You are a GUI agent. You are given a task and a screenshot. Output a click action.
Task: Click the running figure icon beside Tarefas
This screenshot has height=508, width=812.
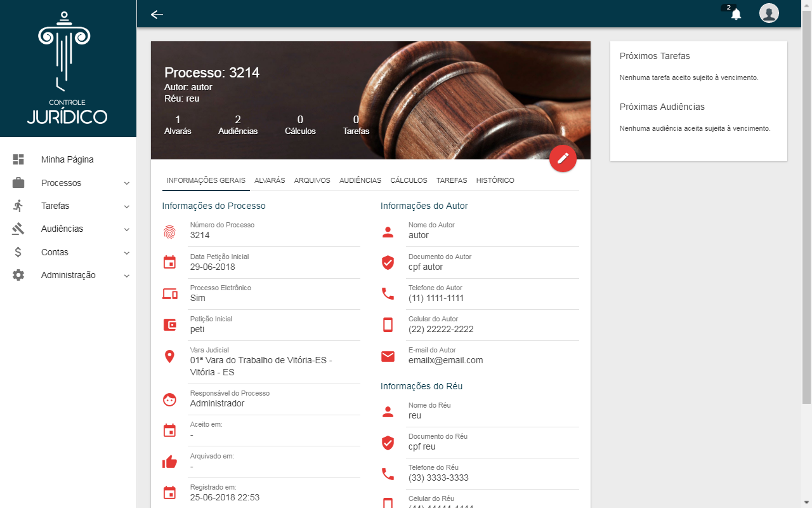tap(18, 206)
